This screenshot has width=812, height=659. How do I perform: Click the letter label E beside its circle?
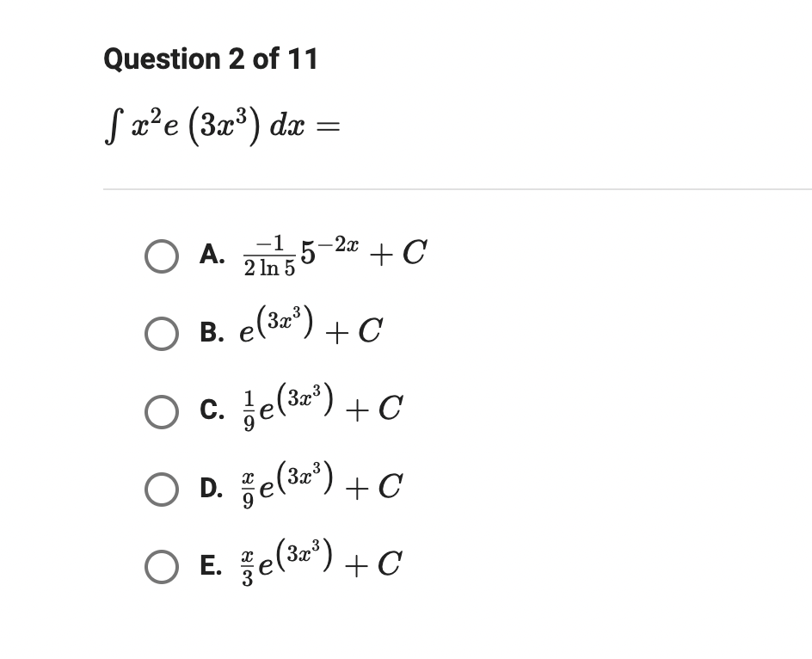coord(212,566)
